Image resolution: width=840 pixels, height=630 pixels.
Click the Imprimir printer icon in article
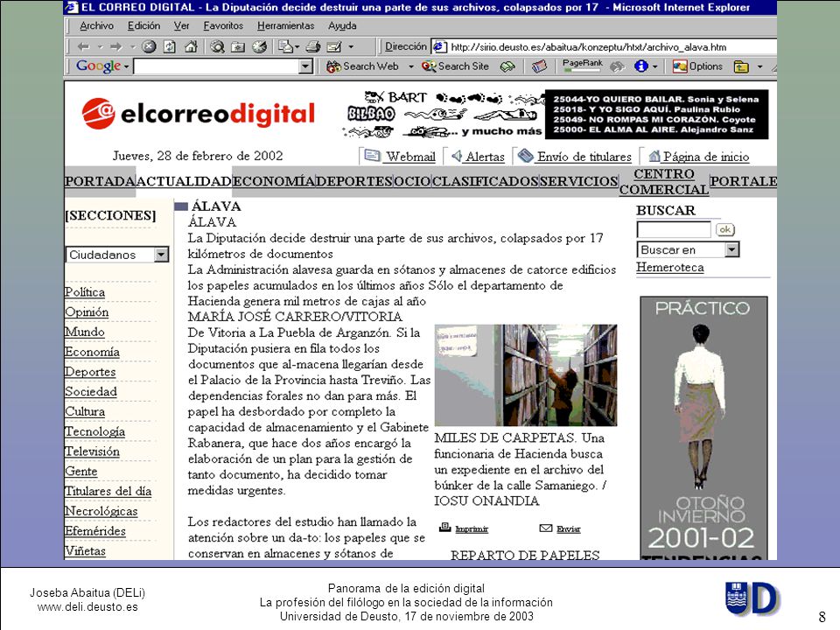(x=444, y=527)
